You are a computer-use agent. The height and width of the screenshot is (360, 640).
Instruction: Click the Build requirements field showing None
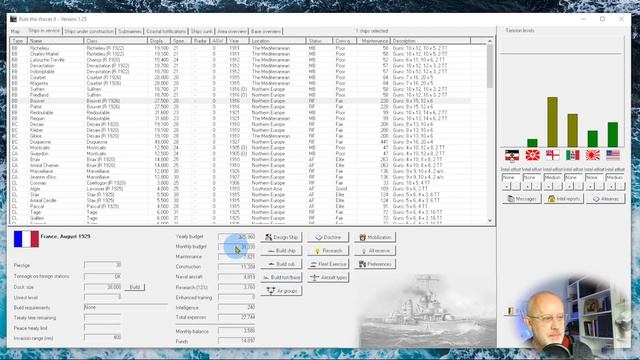tap(125, 307)
